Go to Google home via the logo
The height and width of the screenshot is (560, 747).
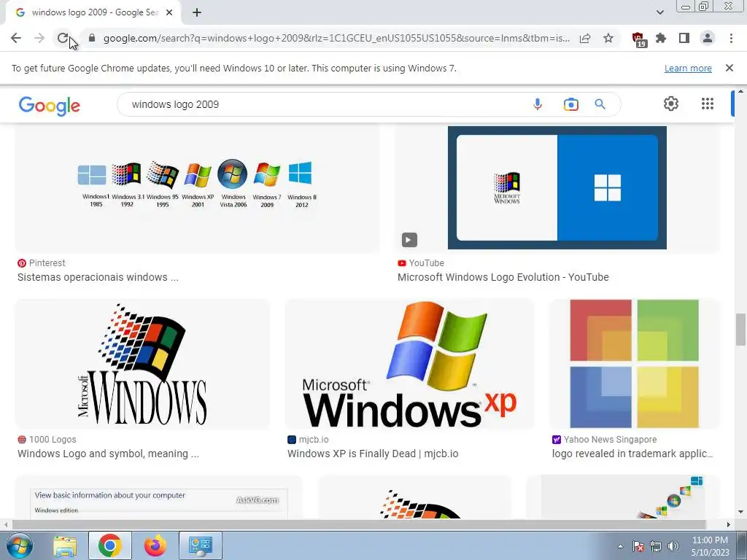[50, 106]
